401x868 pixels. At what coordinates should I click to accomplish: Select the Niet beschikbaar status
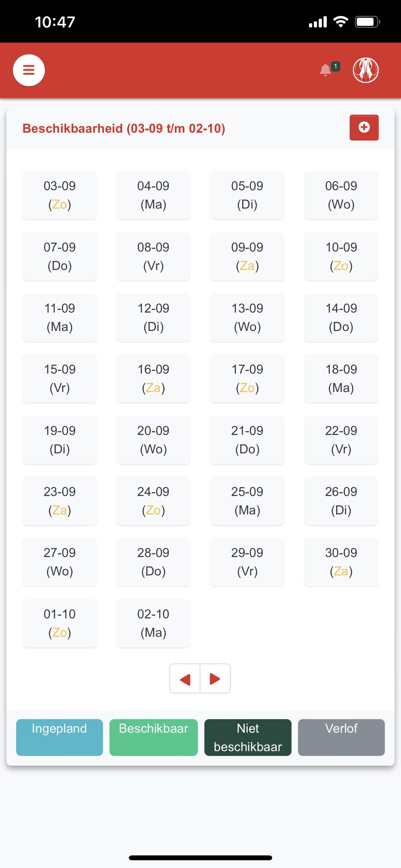pyautogui.click(x=248, y=738)
